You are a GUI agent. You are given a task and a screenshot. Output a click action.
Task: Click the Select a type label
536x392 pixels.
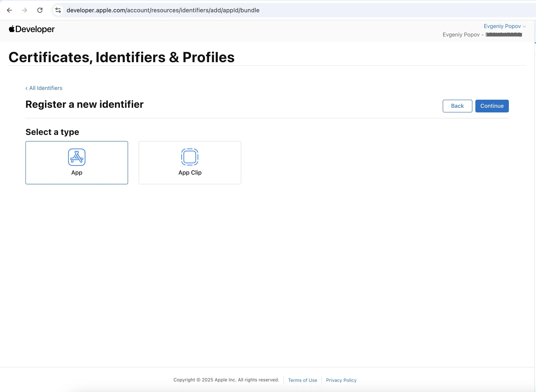coord(52,132)
